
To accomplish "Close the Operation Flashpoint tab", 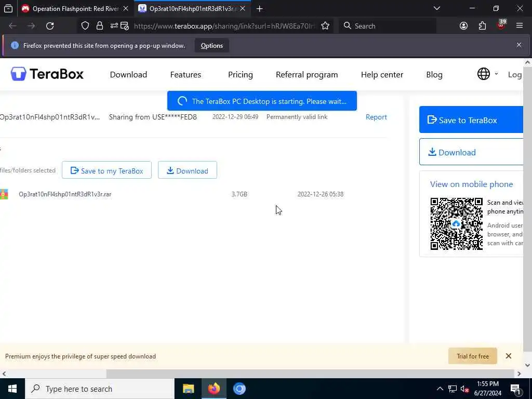I will coord(126,8).
